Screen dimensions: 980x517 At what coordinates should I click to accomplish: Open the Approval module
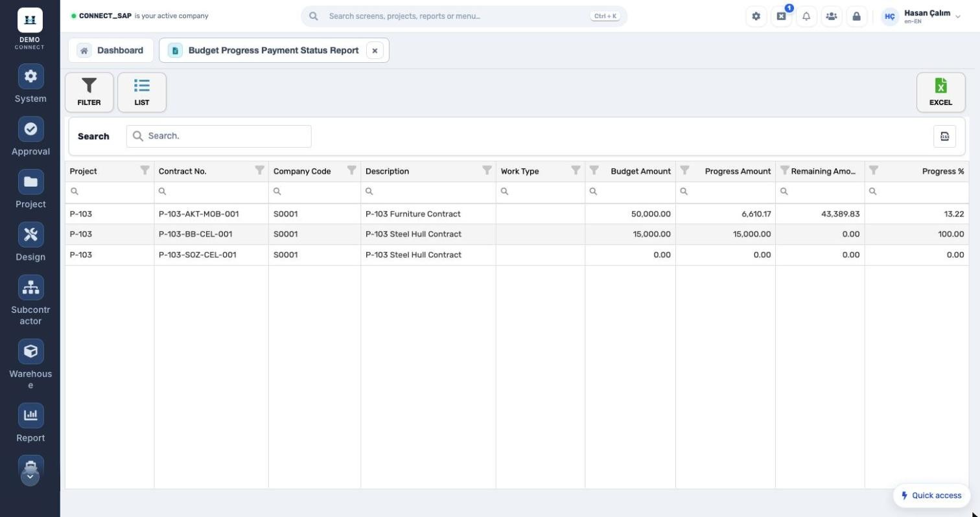(x=30, y=137)
